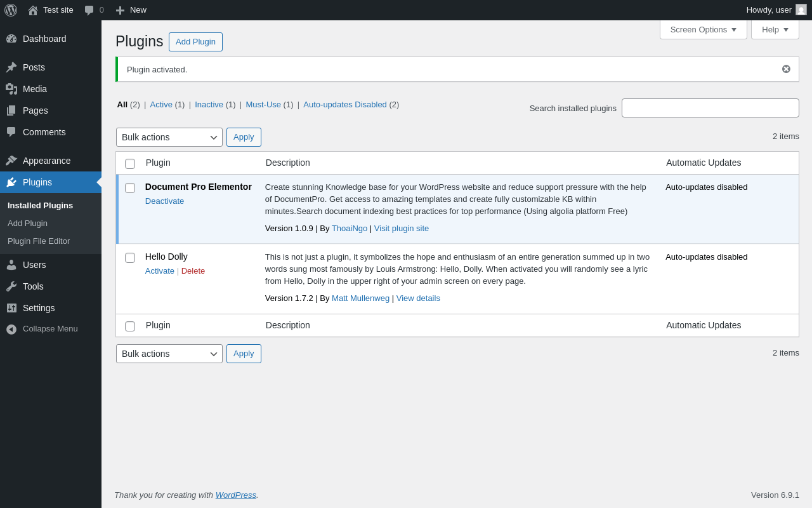Open Appearance via paintbrush icon
The image size is (812, 508).
pyautogui.click(x=11, y=161)
